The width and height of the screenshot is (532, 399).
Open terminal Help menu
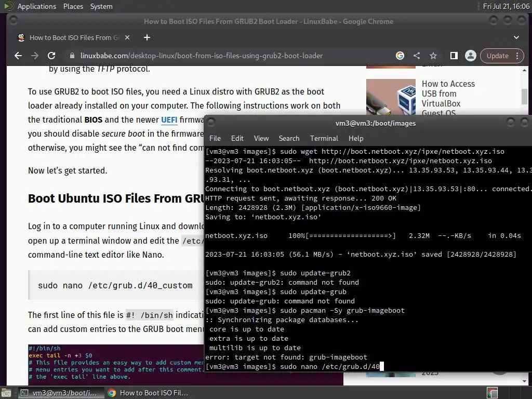[x=356, y=138]
